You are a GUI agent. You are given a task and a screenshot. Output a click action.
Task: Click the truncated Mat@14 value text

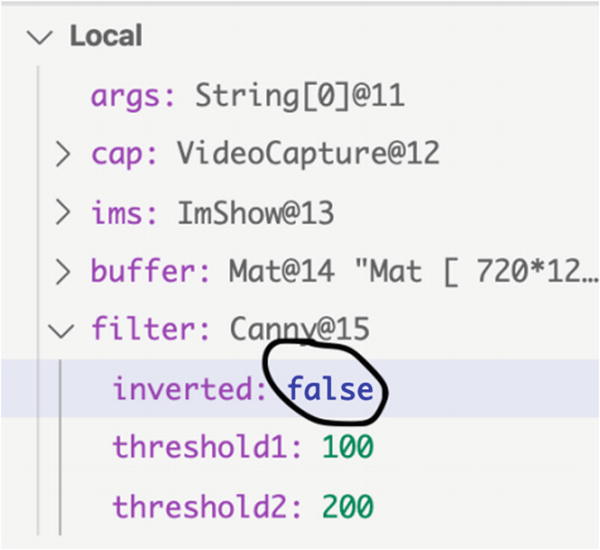[x=413, y=272]
